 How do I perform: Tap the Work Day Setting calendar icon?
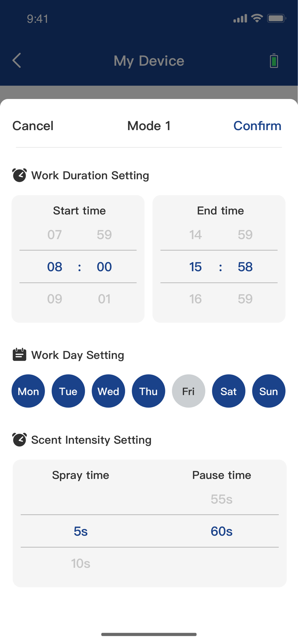[19, 355]
